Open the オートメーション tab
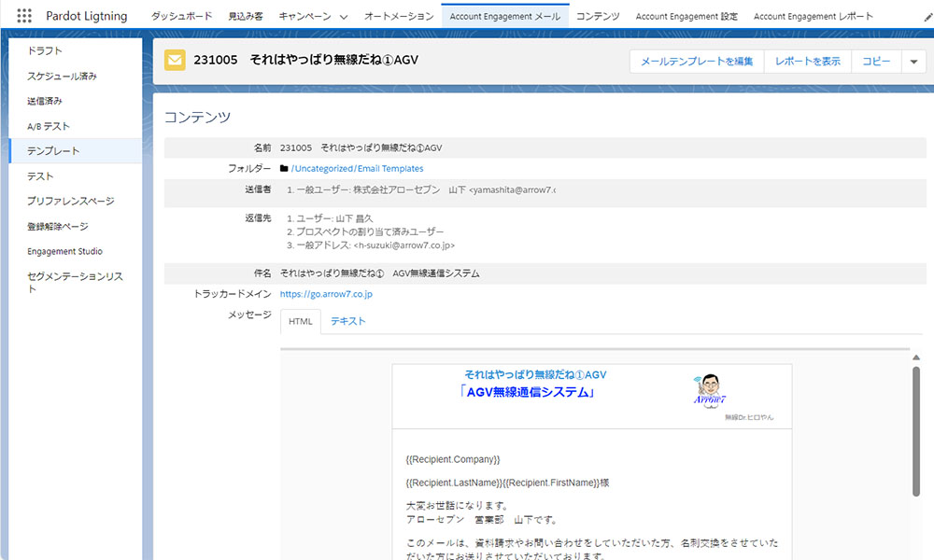Screen dimensions: 934x560 399,16
